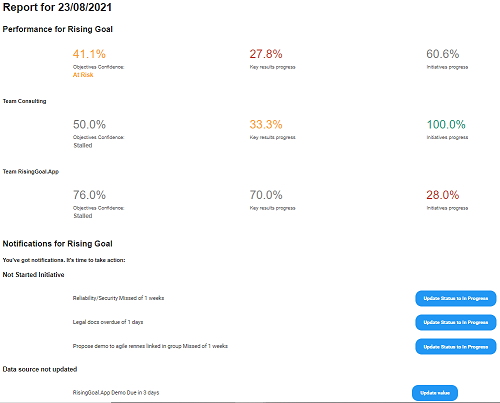Update status for Propose demo initiative
This screenshot has height=403, width=500.
pyautogui.click(x=456, y=347)
